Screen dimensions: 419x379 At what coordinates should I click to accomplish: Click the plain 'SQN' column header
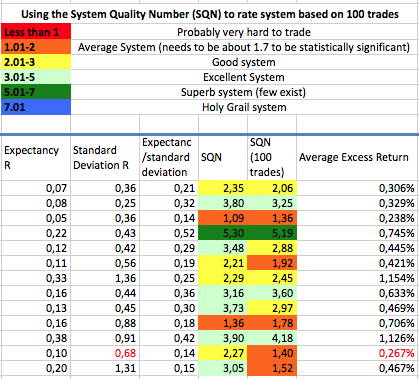pyautogui.click(x=223, y=157)
